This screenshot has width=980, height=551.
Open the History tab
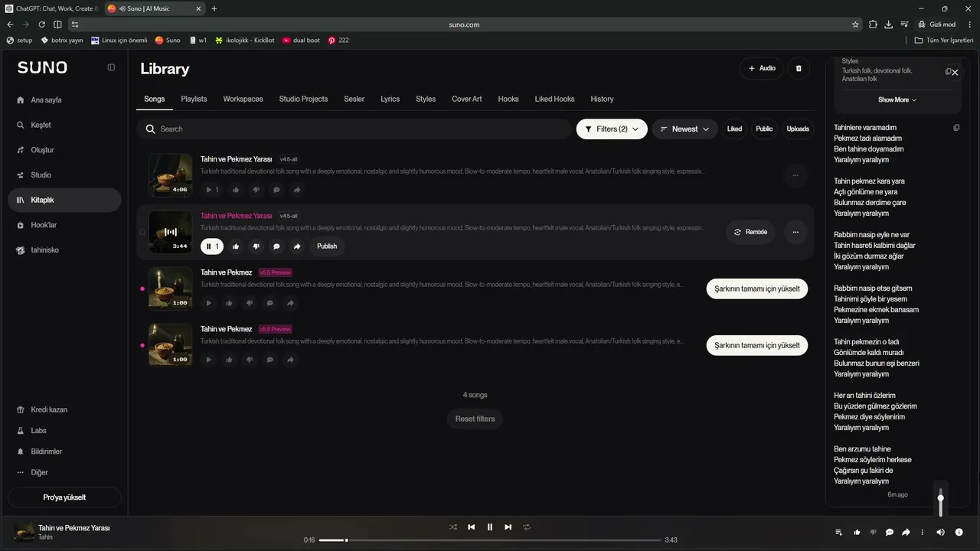pos(602,99)
